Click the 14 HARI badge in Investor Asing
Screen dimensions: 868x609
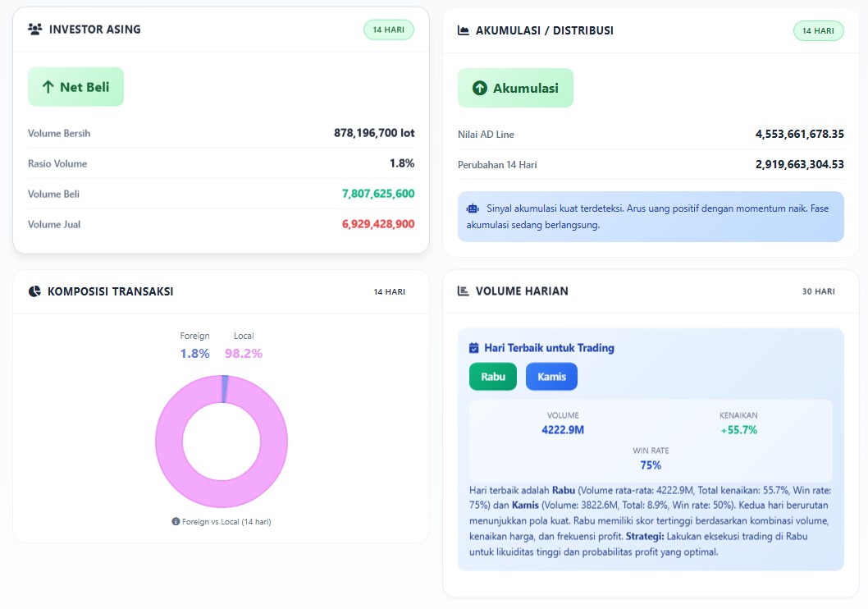pos(389,30)
